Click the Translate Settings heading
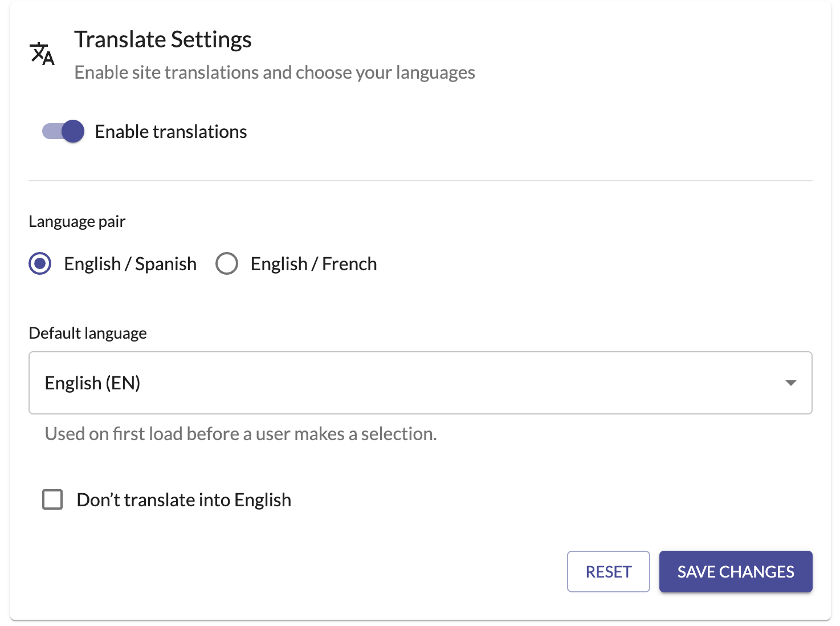Viewport: 840px width, 626px height. coord(163,40)
